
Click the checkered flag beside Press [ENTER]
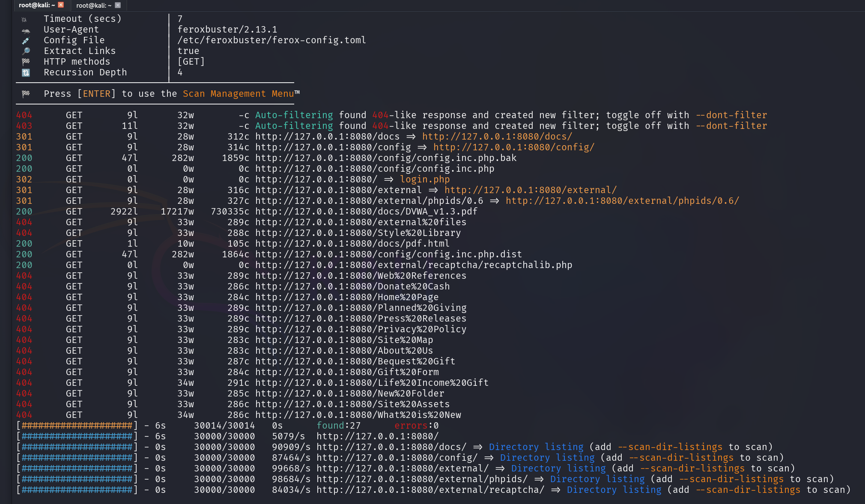[x=26, y=94]
